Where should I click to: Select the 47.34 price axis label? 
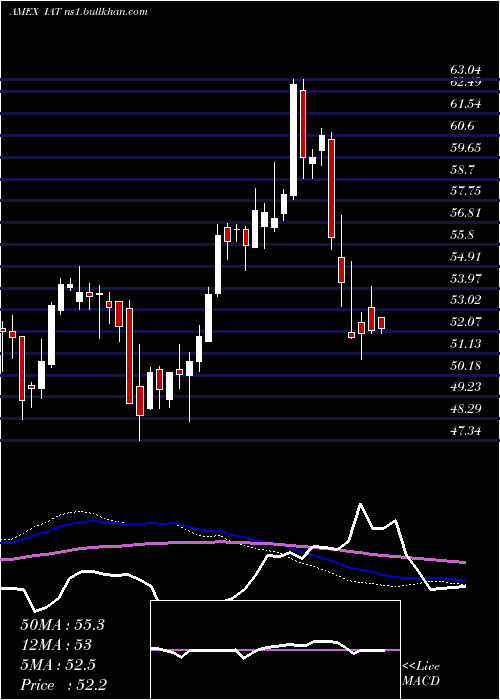[466, 431]
